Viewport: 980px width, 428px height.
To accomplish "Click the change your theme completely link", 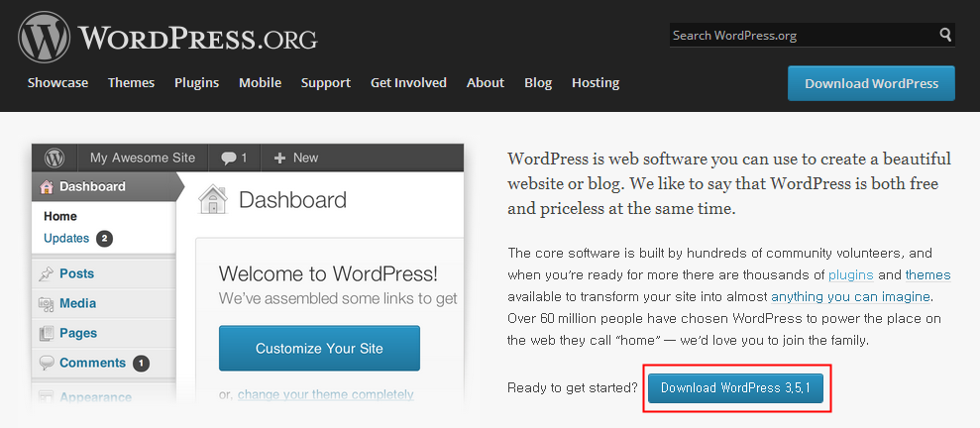I will (326, 395).
